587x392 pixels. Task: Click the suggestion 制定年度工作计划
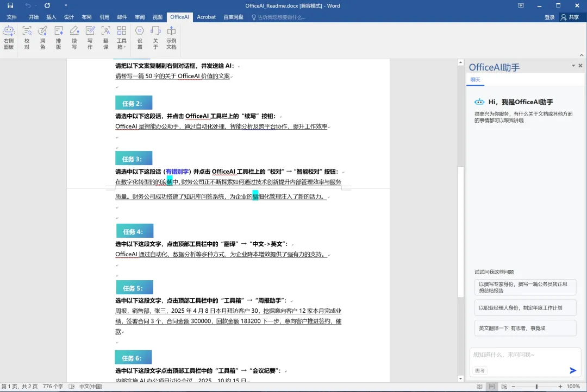(525, 308)
